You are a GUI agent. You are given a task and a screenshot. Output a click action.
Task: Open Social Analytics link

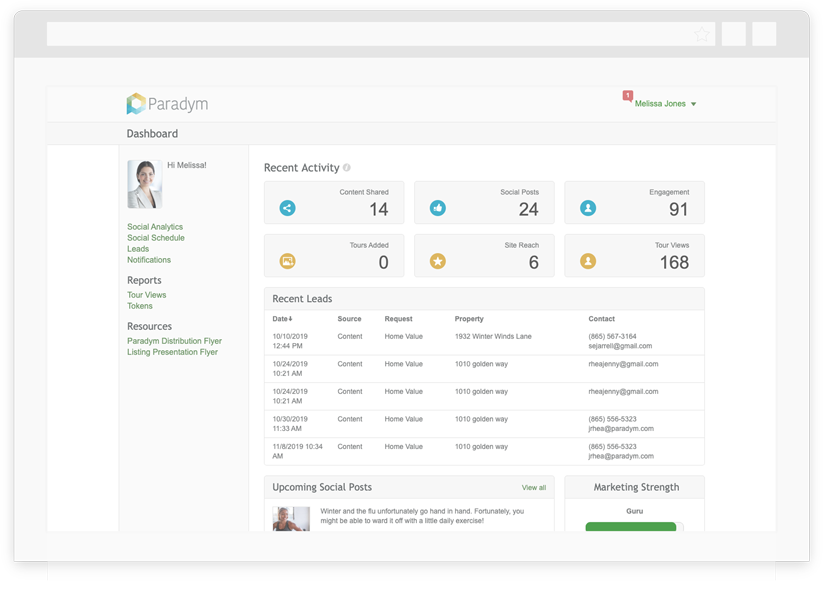155,227
